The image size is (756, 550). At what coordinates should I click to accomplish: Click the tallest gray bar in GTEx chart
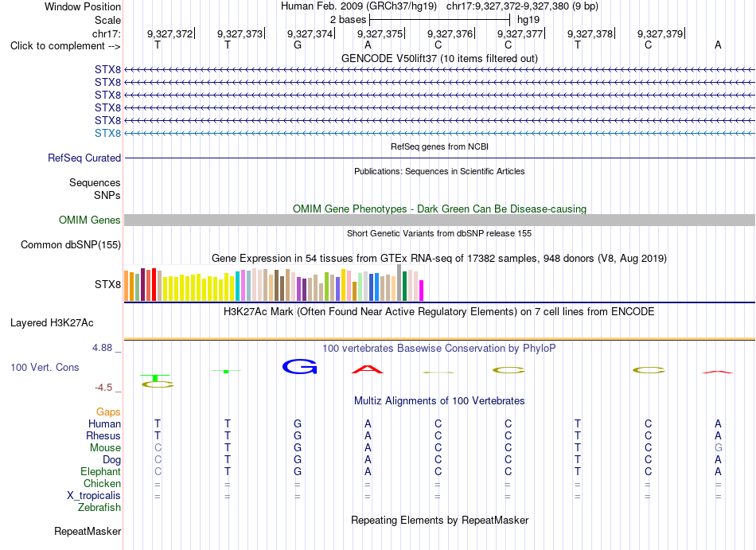pyautogui.click(x=399, y=283)
